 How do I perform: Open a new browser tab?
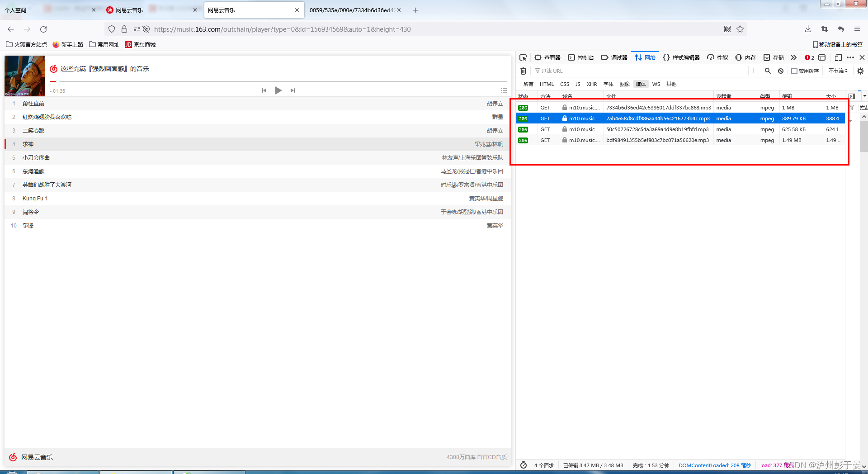(x=415, y=10)
